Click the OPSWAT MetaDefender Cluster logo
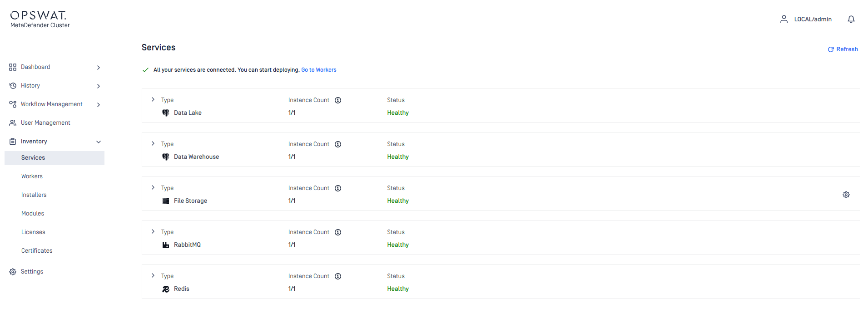 [40, 20]
